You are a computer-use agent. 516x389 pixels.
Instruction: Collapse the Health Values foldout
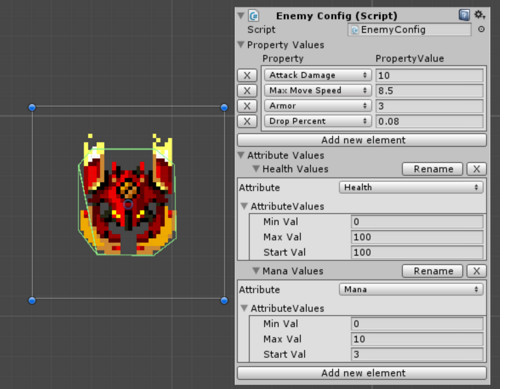pos(256,169)
